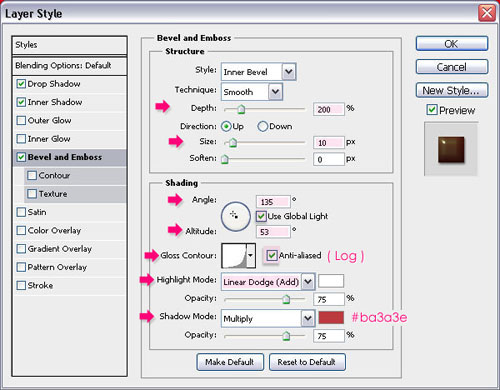Click the angle and altitude light dial
Image resolution: width=500 pixels, height=390 pixels.
click(x=236, y=216)
